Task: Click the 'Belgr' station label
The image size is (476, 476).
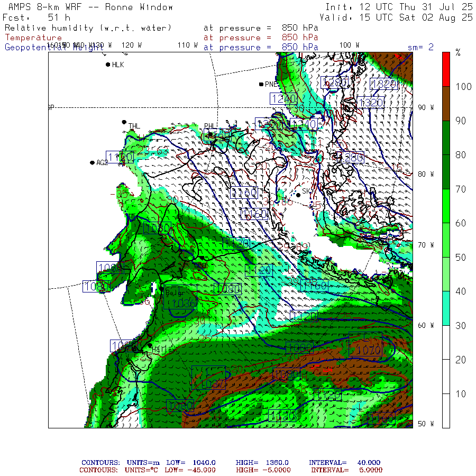Action: [175, 293]
